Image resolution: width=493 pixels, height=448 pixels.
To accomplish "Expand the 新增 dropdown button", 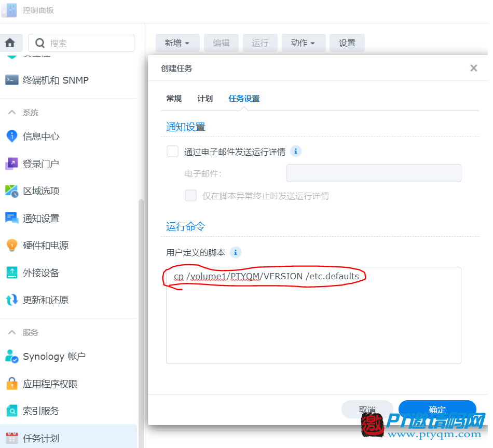I will coord(177,43).
